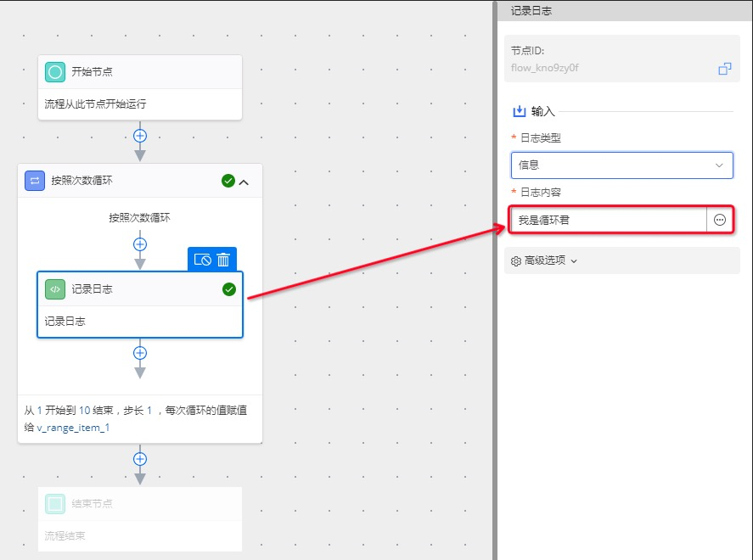The image size is (753, 560).
Task: Expand the 高级选项 section
Action: point(621,260)
